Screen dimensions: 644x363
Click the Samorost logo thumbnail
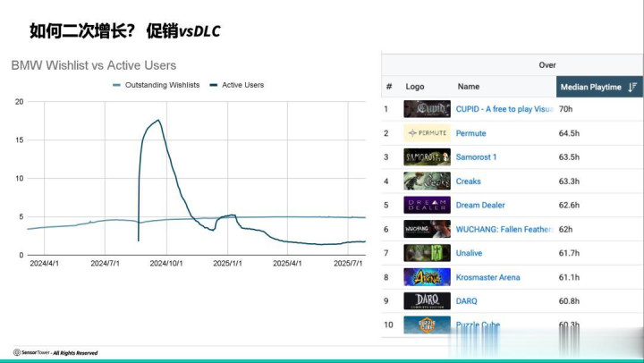[427, 156]
